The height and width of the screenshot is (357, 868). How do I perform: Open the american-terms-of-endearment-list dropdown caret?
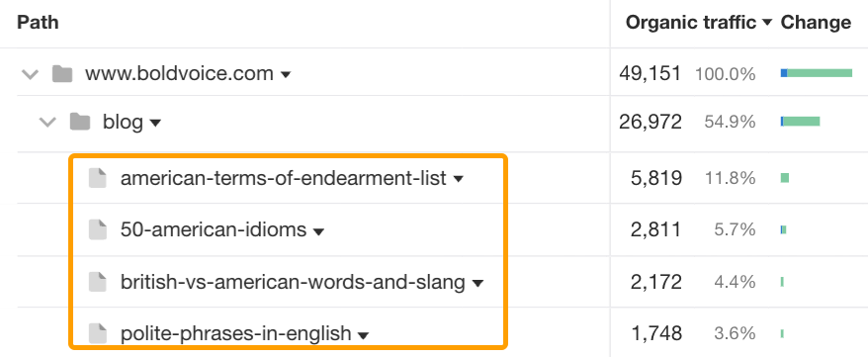click(459, 179)
